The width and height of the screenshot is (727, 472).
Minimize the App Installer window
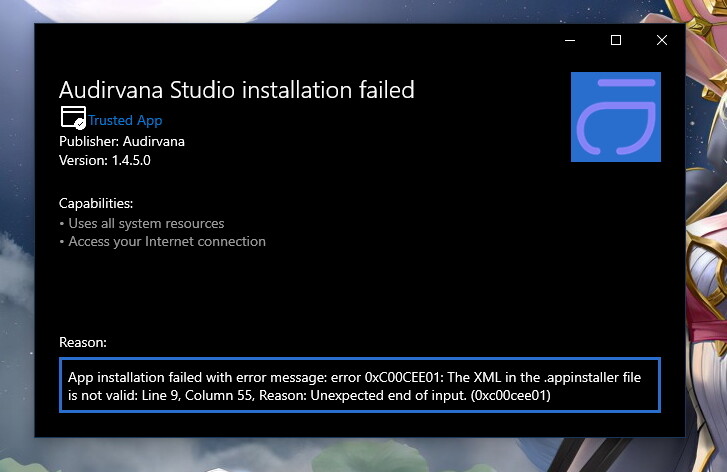570,40
